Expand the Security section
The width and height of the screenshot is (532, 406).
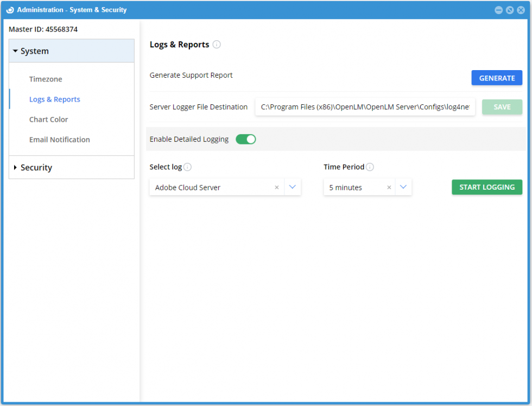click(x=36, y=167)
